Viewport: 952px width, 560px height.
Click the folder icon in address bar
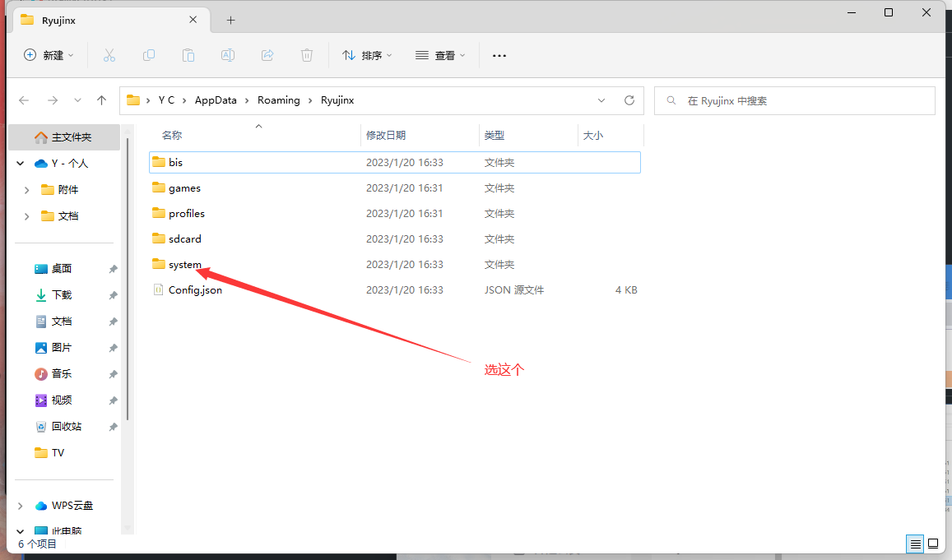point(133,100)
